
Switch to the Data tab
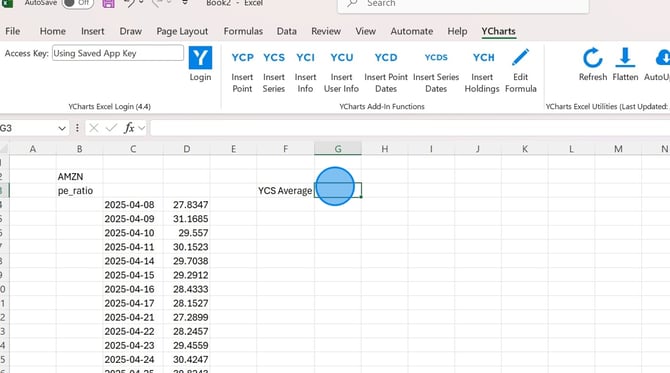pos(286,31)
